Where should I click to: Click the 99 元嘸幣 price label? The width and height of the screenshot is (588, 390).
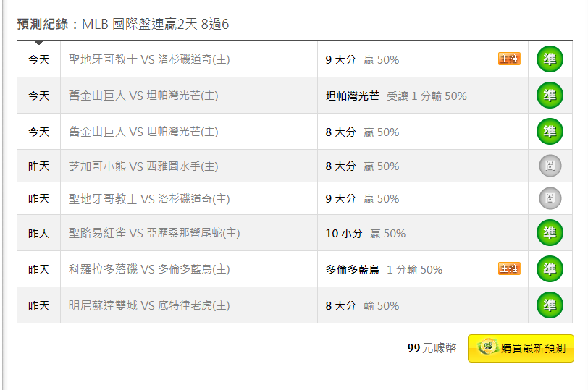point(432,348)
